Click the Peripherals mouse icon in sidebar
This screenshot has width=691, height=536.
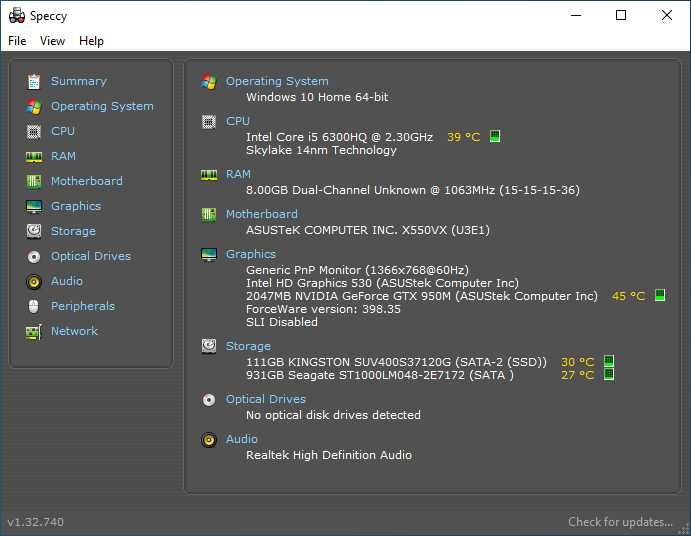(x=34, y=306)
